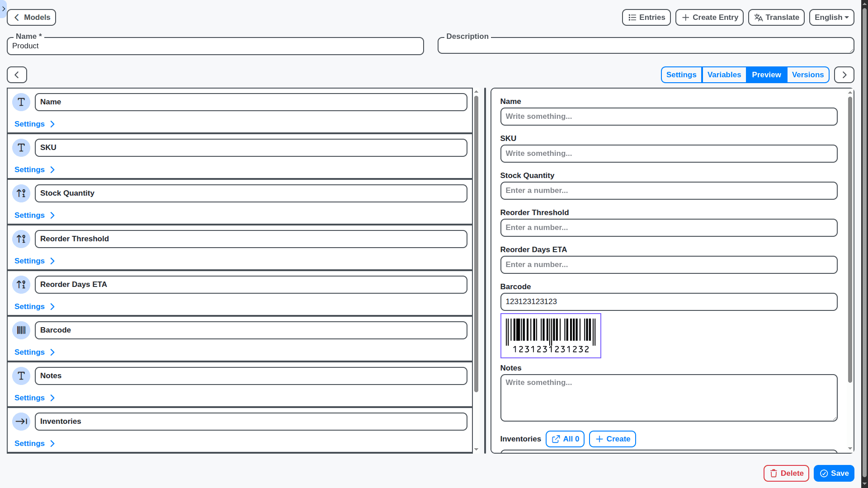Navigate back with the Models button
Image resolution: width=868 pixels, height=488 pixels.
pos(31,17)
